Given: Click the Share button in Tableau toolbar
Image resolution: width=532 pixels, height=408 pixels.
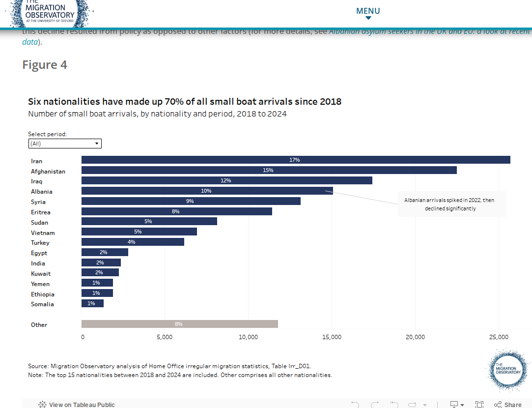Looking at the screenshot, I should [508, 405].
